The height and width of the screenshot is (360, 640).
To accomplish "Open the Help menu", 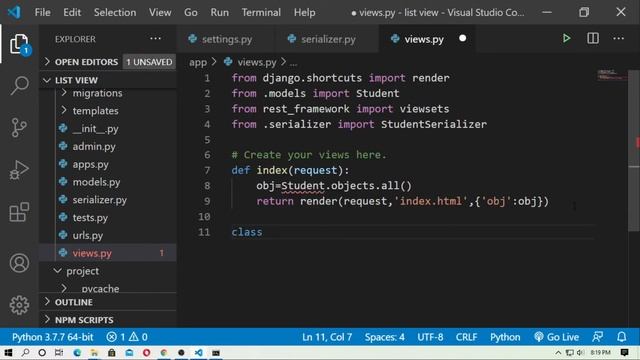I will (x=304, y=12).
